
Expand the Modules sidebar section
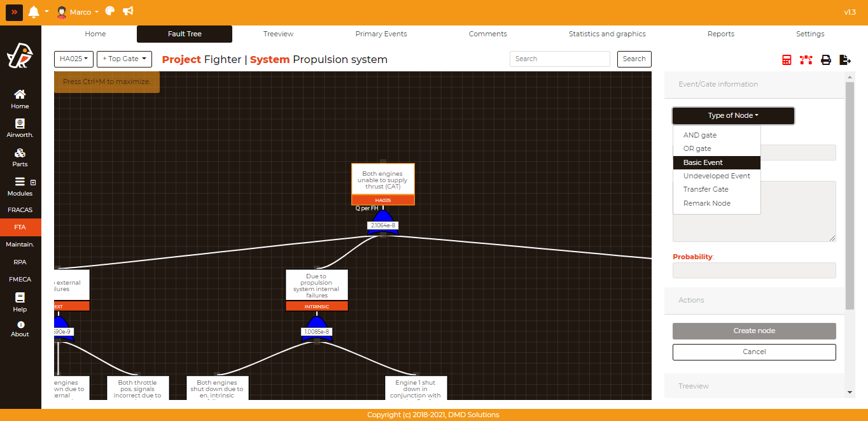20,186
